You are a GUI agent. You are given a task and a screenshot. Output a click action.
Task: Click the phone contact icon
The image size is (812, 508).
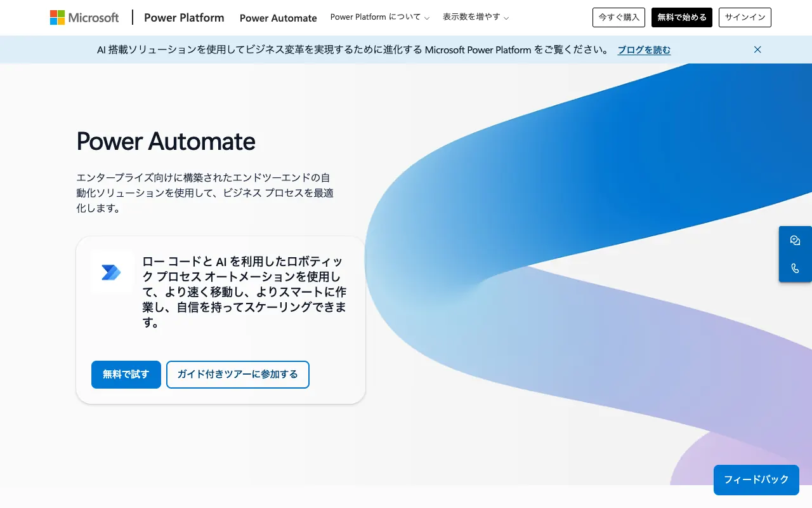(x=796, y=268)
